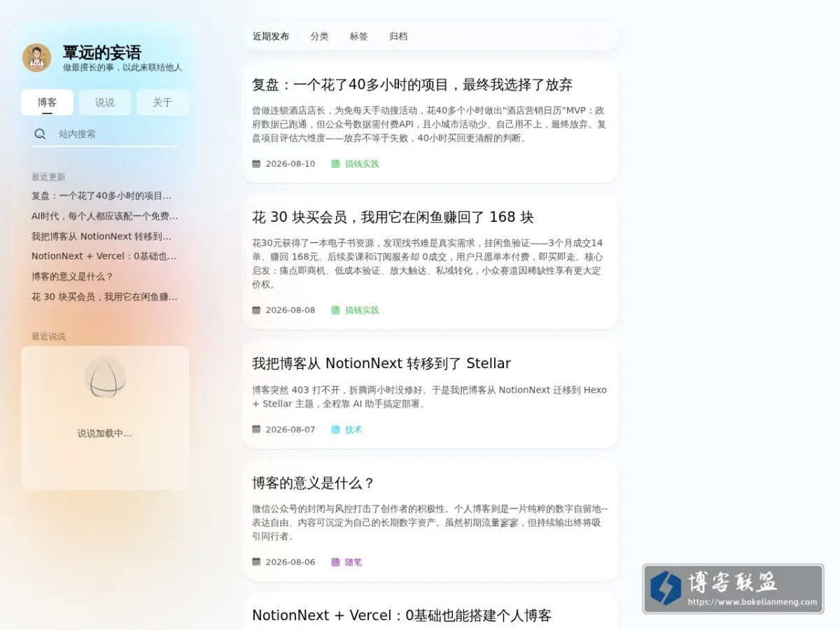The width and height of the screenshot is (840, 630).
Task: Click the 技术 category label
Action: coord(353,430)
